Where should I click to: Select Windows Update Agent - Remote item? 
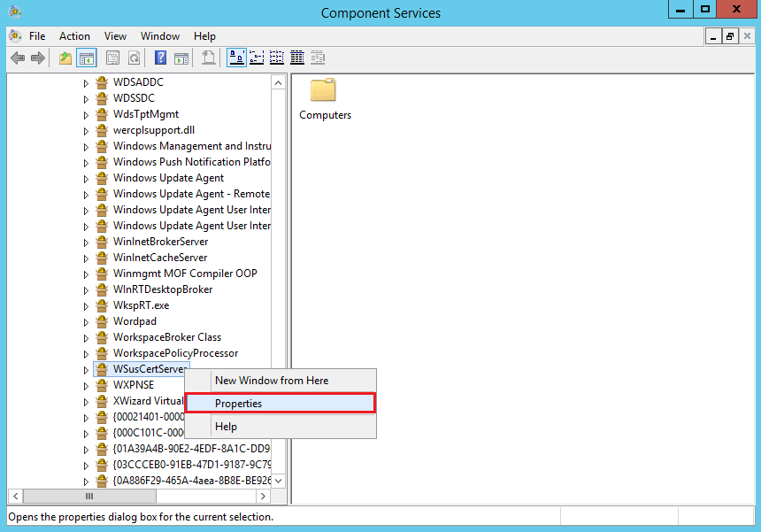click(x=191, y=194)
